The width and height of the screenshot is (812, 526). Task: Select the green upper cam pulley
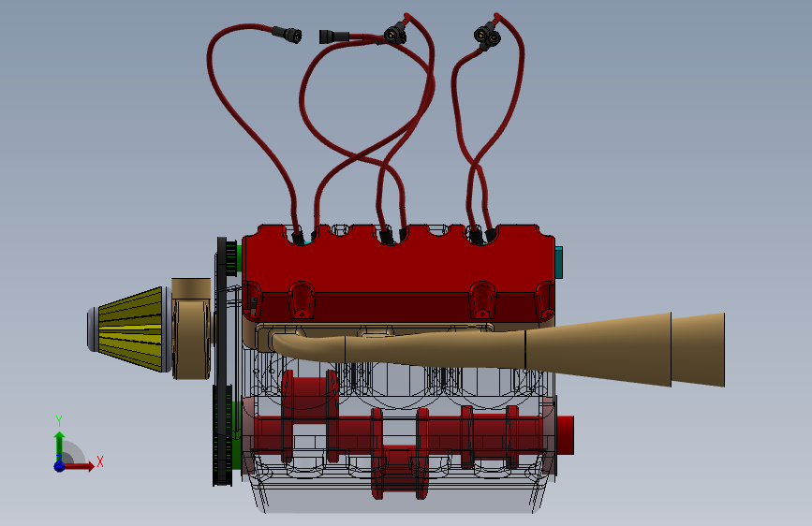click(x=234, y=257)
